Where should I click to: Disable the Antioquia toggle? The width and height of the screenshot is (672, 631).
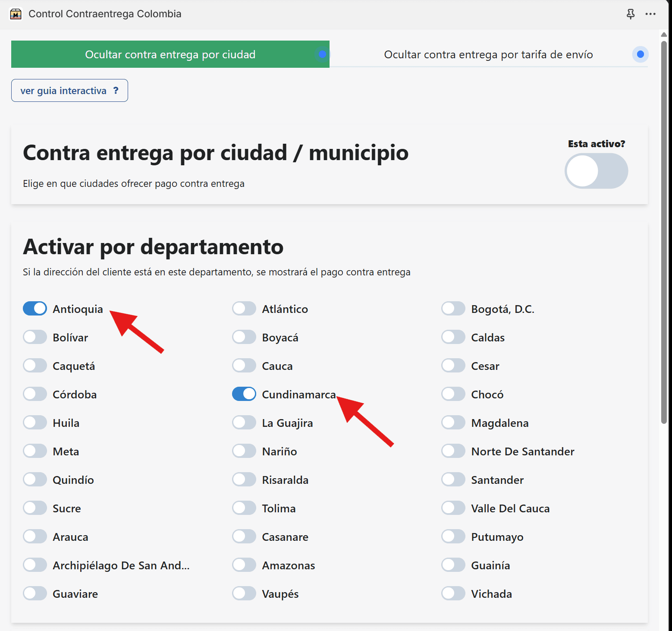[x=35, y=309]
